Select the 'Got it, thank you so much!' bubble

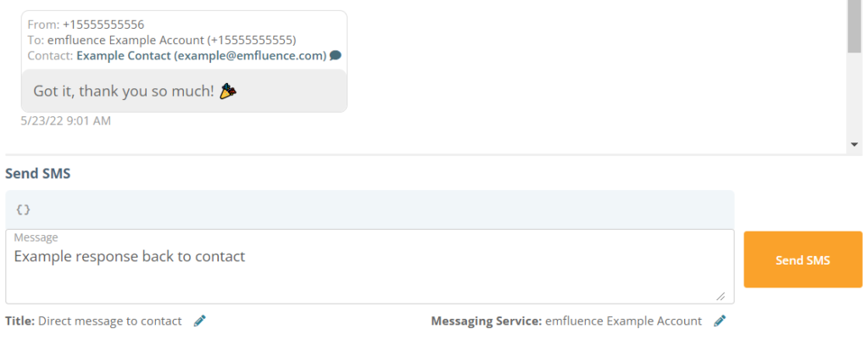tap(184, 91)
